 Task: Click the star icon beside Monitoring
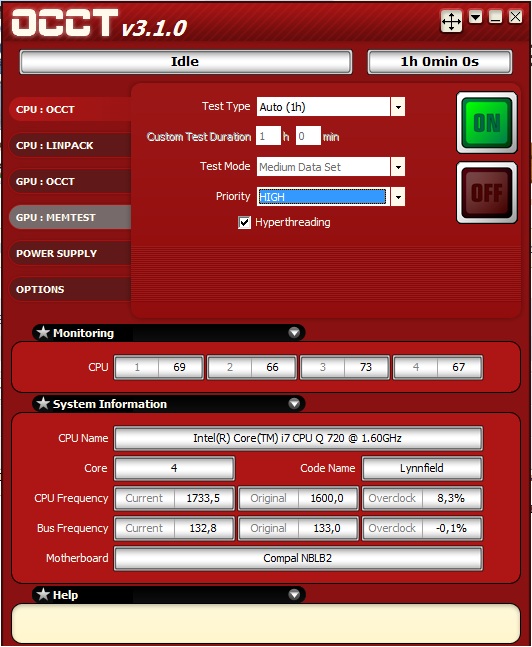pyautogui.click(x=43, y=332)
